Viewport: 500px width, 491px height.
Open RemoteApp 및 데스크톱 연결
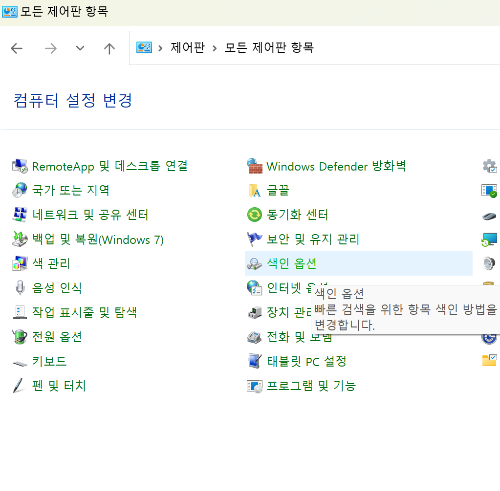tap(110, 166)
